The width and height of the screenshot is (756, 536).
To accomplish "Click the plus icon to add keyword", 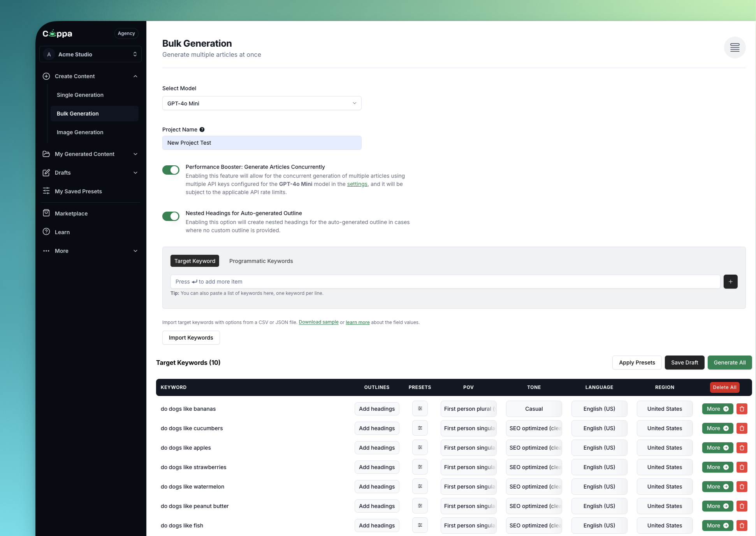I will click(x=730, y=282).
